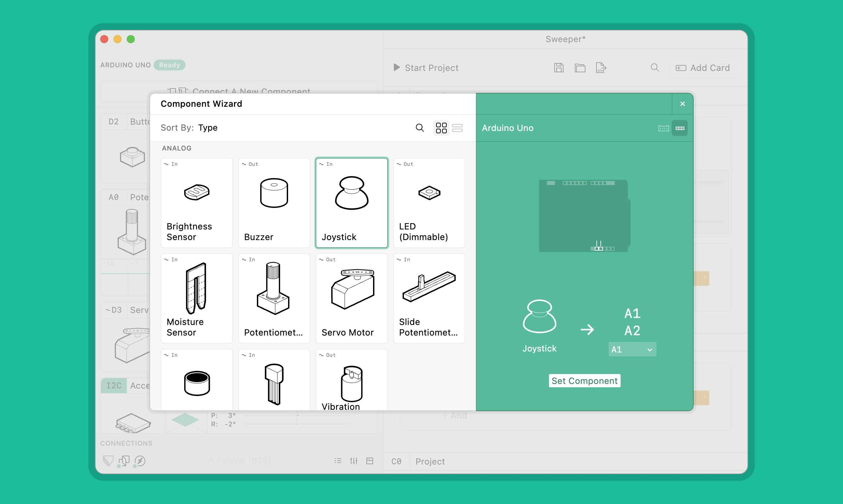Click the A0 pin label
This screenshot has height=504, width=843.
[114, 197]
